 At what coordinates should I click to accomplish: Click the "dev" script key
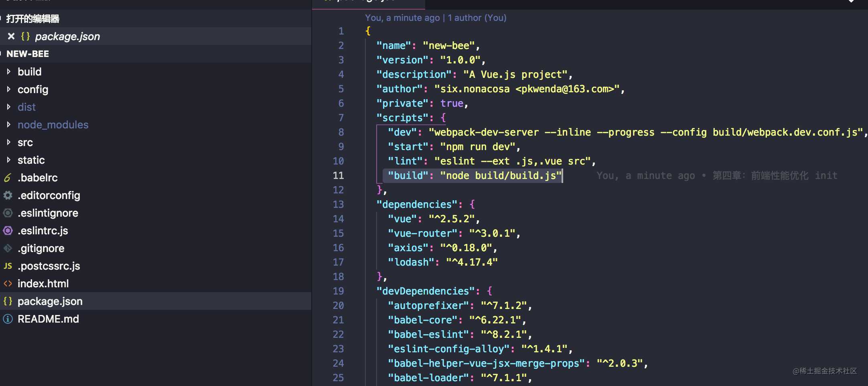[402, 132]
